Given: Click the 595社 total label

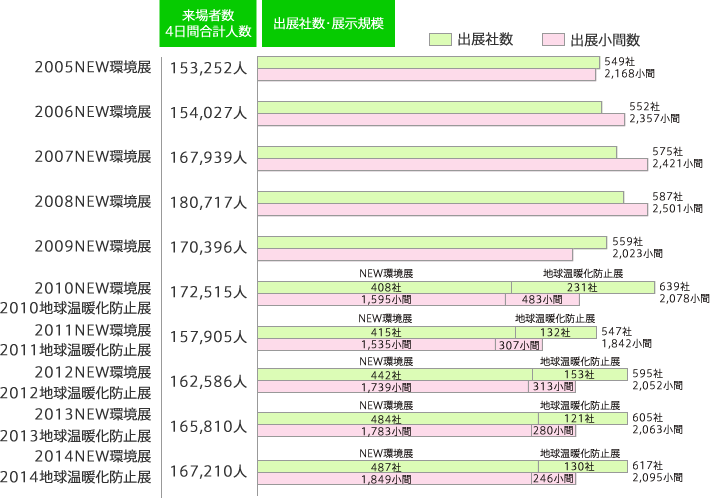Looking at the screenshot, I should [648, 374].
